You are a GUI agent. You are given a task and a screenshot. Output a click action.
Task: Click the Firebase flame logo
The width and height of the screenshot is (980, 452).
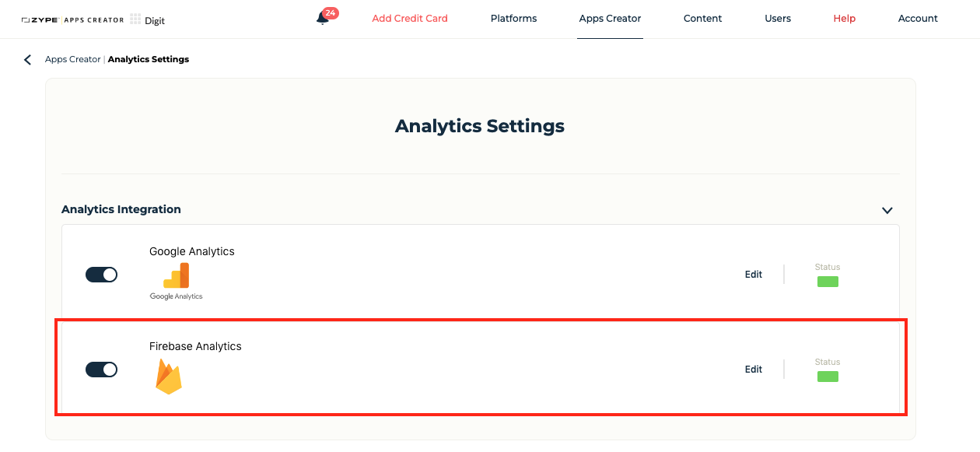coord(169,377)
